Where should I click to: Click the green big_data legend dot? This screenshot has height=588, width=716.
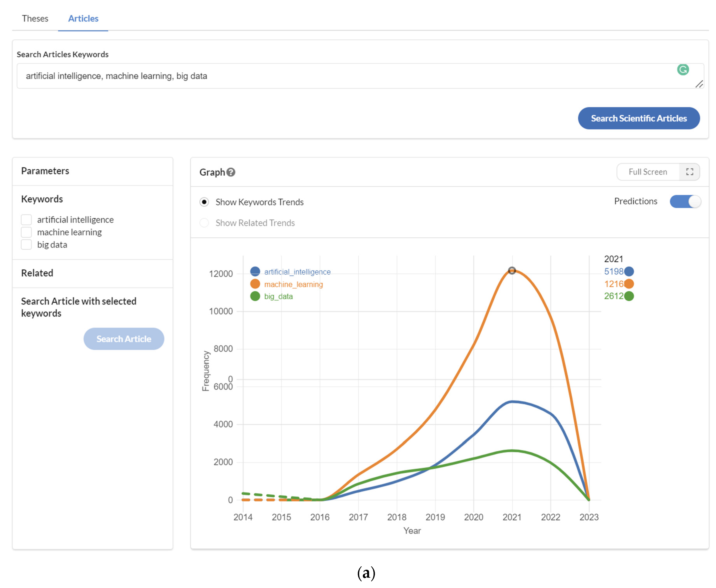point(255,296)
